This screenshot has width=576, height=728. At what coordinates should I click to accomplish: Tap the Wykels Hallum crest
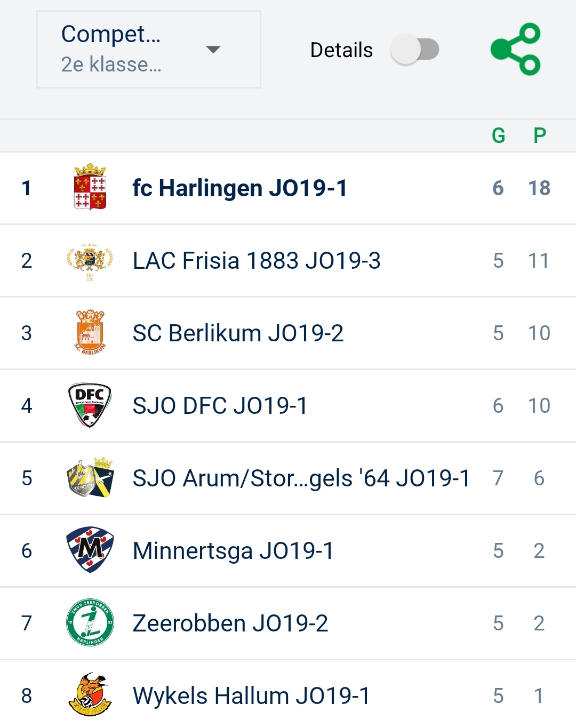[90, 694]
